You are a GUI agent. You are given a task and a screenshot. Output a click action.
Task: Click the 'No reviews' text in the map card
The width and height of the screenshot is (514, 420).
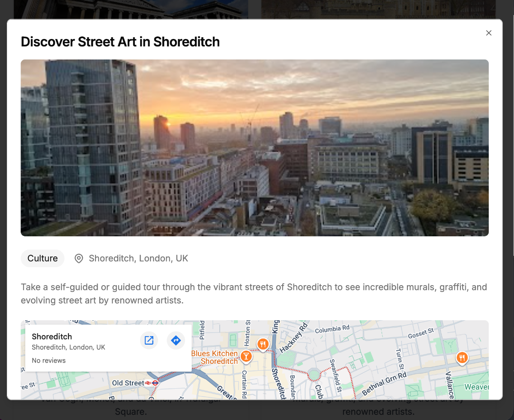(49, 360)
